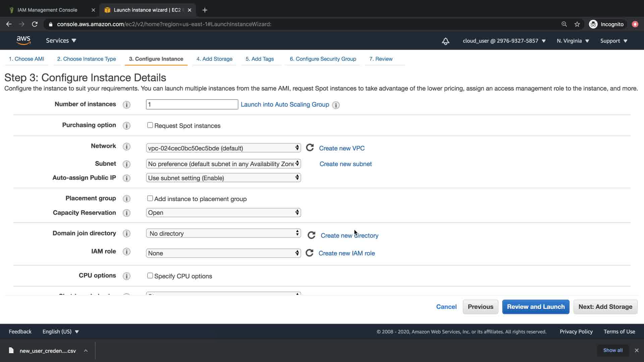Show info for Capacity Reservation
The width and height of the screenshot is (644, 362).
coord(126,213)
